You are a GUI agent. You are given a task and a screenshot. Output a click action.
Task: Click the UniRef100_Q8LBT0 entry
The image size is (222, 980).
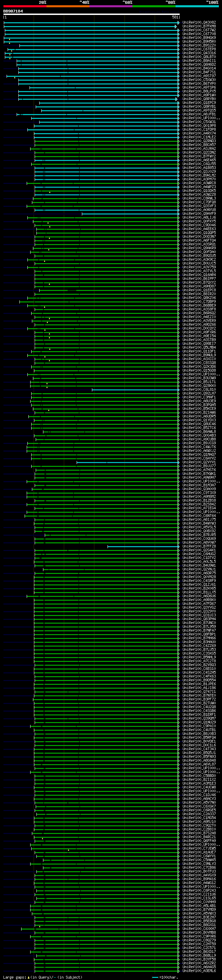click(x=199, y=57)
